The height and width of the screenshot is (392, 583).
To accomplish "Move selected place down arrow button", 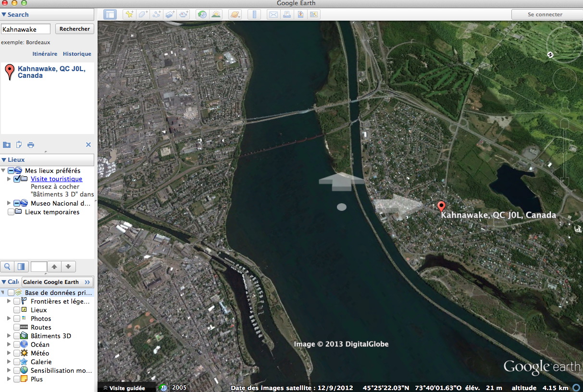I will pos(68,266).
